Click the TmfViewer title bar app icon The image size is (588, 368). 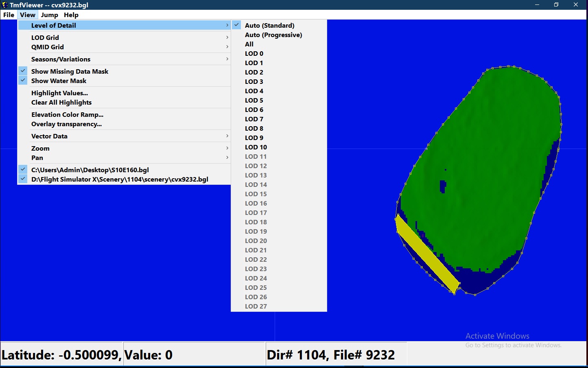click(x=5, y=5)
